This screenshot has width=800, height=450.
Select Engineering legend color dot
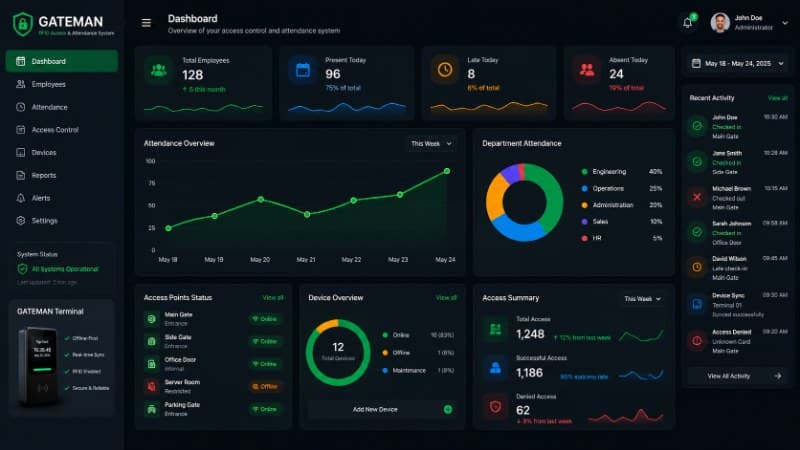pyautogui.click(x=585, y=172)
